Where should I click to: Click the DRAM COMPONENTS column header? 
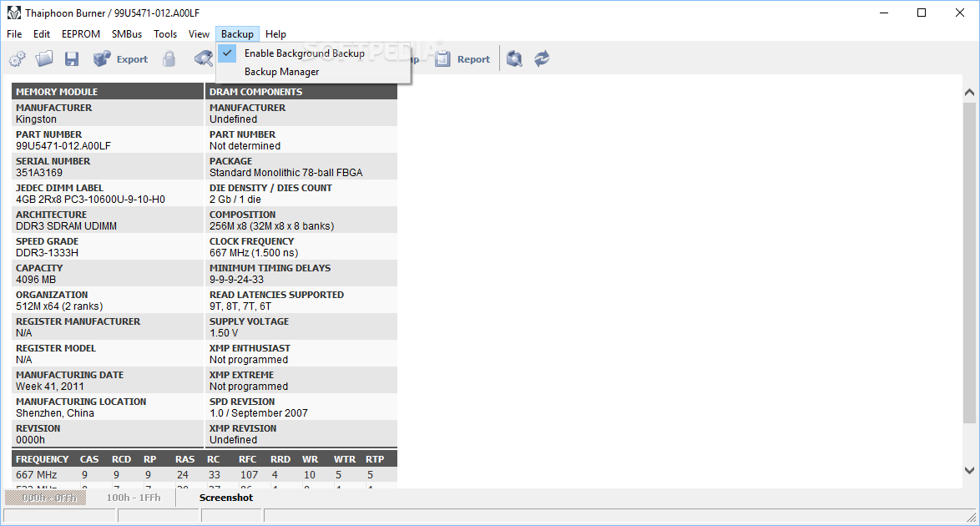pyautogui.click(x=301, y=91)
